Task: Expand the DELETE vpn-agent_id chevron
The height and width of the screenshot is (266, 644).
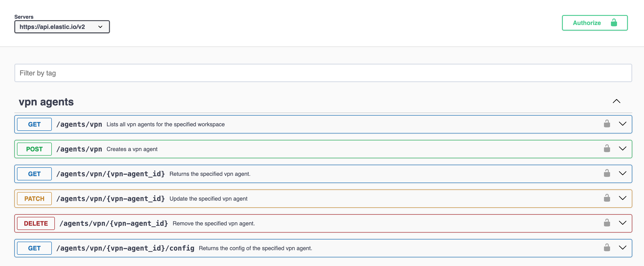Action: [x=622, y=223]
